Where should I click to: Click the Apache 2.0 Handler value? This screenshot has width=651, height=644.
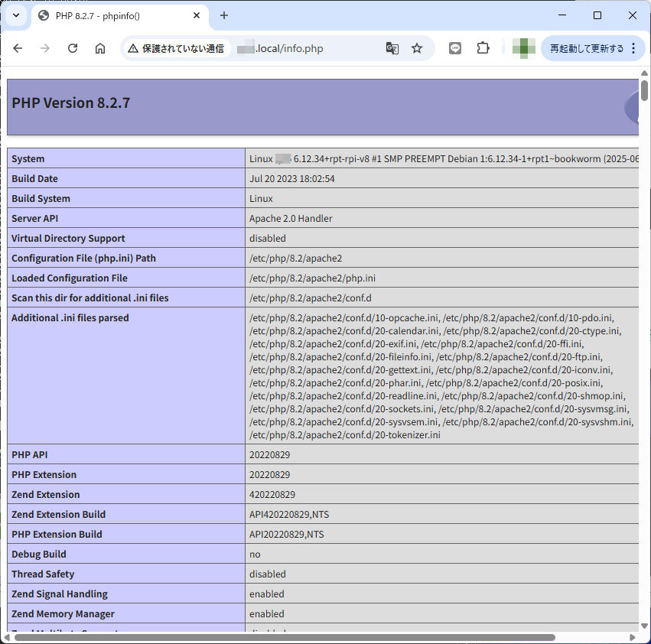[291, 219]
